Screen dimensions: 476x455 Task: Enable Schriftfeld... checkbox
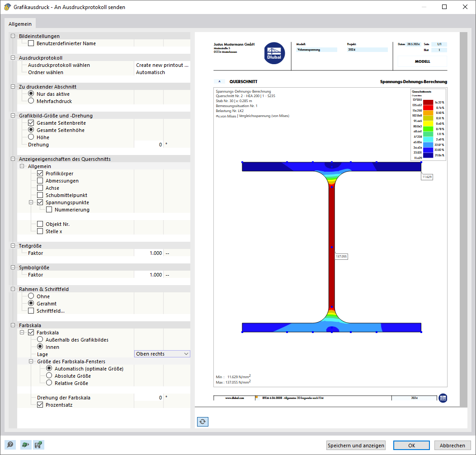point(31,310)
